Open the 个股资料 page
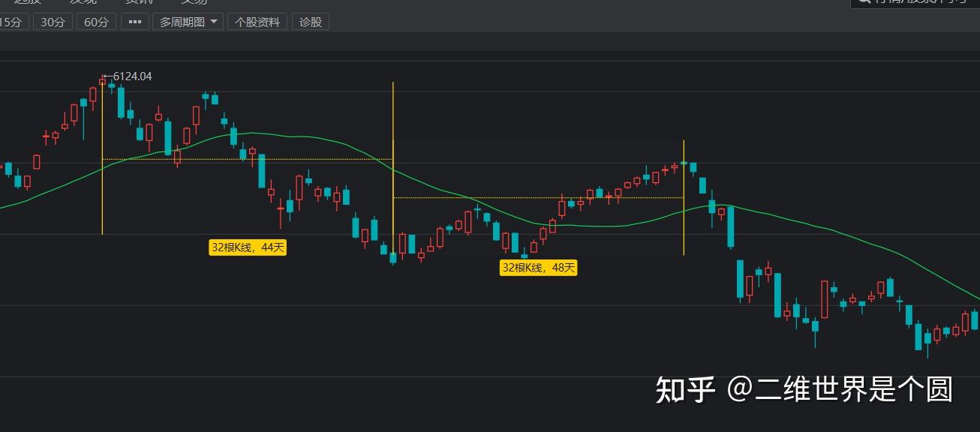This screenshot has height=432, width=980. point(257,22)
